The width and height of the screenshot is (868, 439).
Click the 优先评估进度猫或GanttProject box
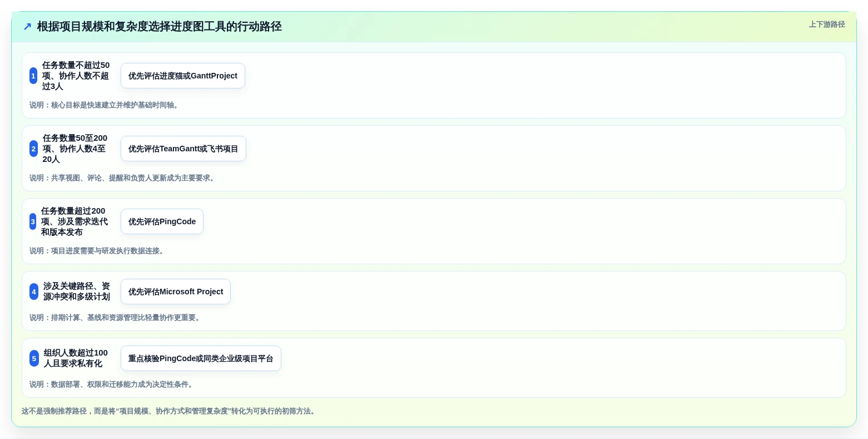pos(183,76)
